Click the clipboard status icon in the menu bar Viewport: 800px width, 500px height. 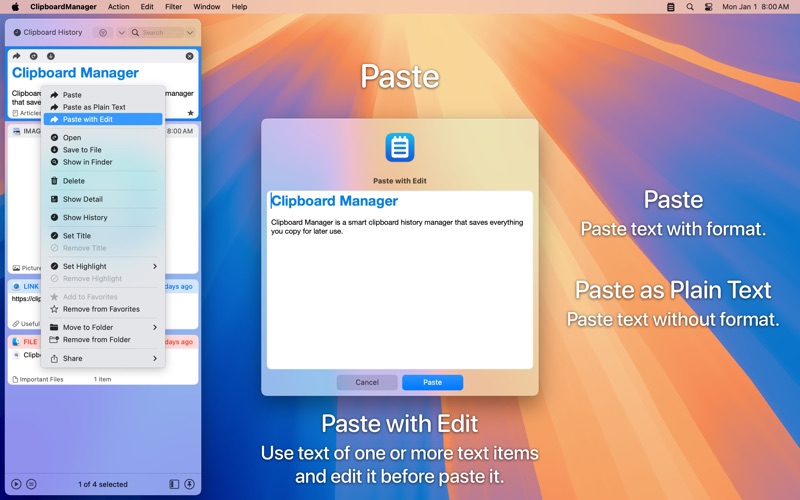click(671, 7)
